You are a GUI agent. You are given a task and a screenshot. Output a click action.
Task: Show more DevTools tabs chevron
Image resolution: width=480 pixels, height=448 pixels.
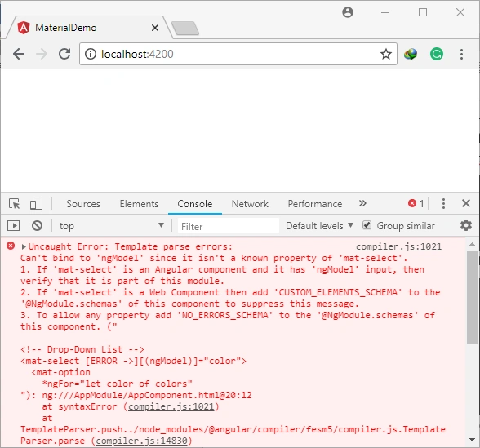click(362, 203)
